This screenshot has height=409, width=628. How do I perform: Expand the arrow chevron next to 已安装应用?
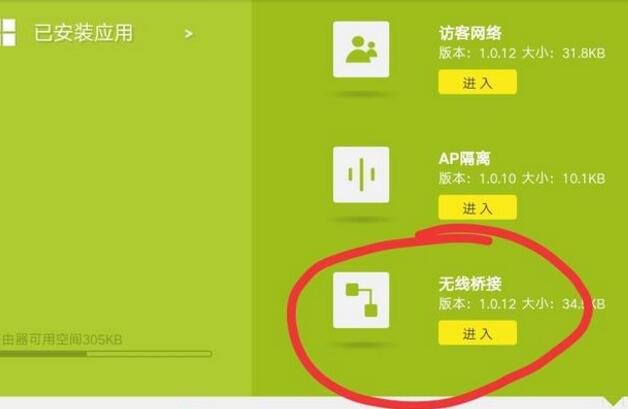(x=189, y=34)
